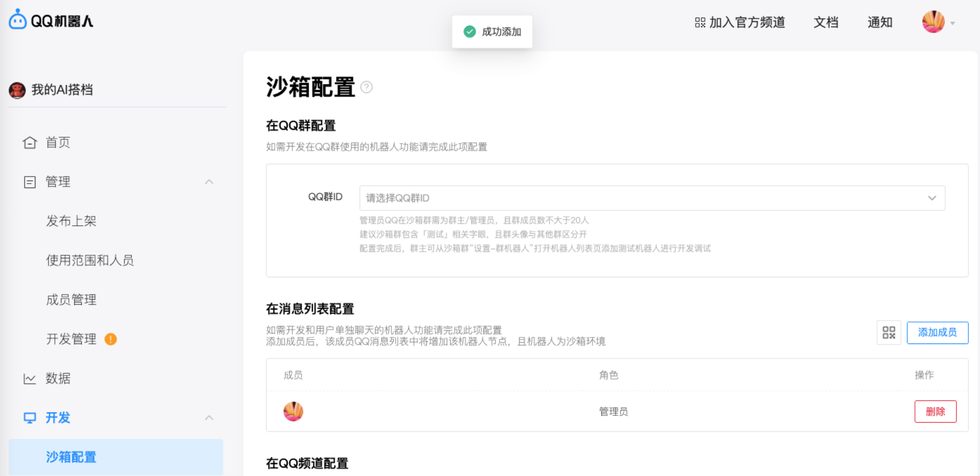
Task: Open the profile avatar dropdown top right
Action: tap(934, 22)
